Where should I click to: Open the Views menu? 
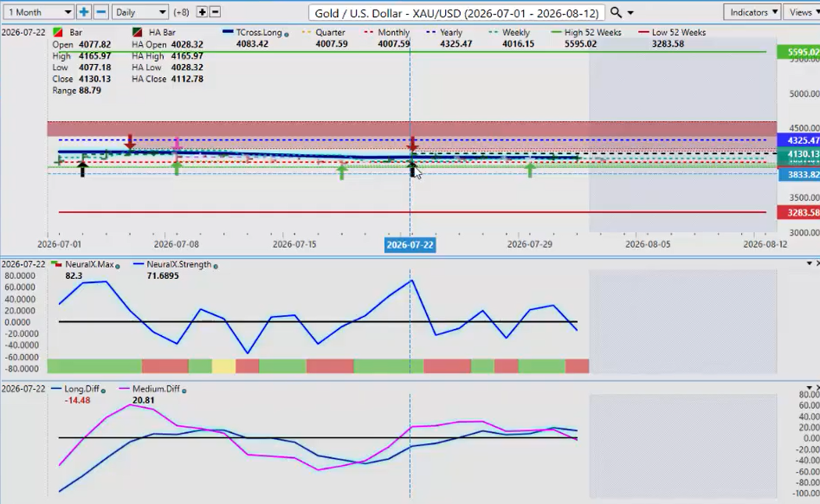[803, 12]
